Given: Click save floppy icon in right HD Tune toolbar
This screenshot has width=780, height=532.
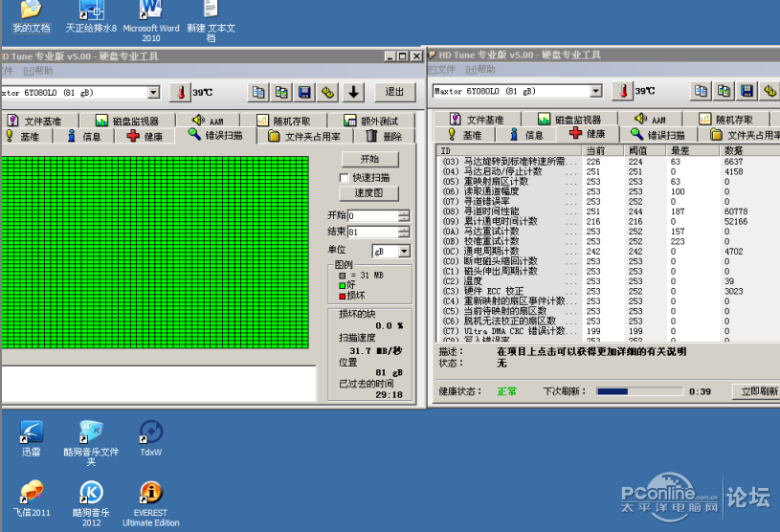Looking at the screenshot, I should 747,91.
